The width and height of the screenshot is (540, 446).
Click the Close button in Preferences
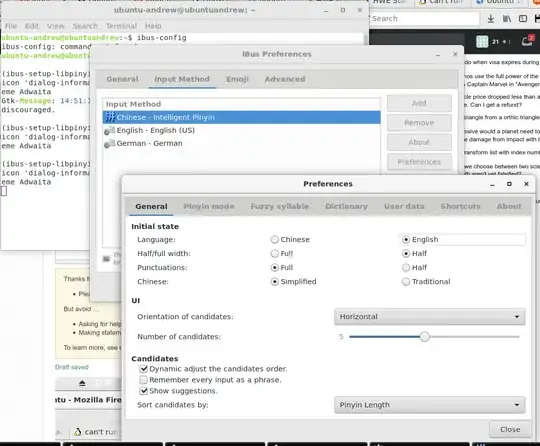(510, 429)
